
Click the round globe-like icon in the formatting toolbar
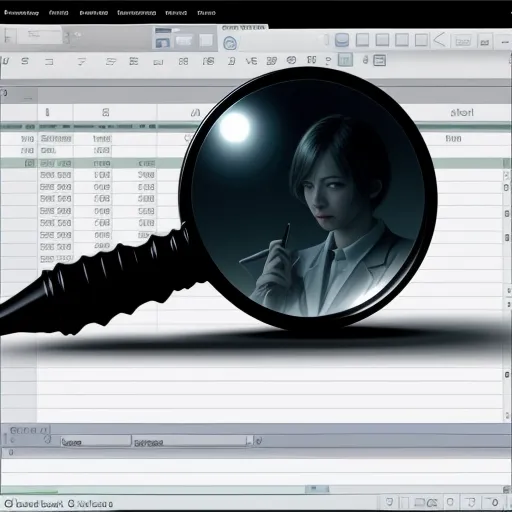[x=291, y=60]
